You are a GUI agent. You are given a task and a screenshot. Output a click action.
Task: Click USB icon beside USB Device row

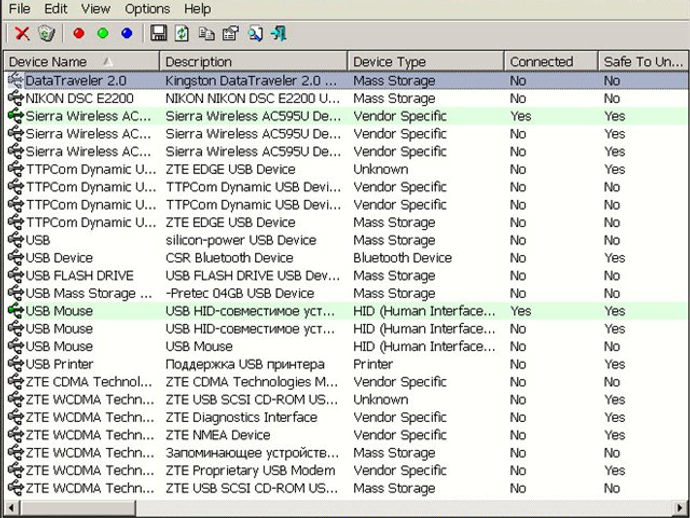tap(15, 258)
